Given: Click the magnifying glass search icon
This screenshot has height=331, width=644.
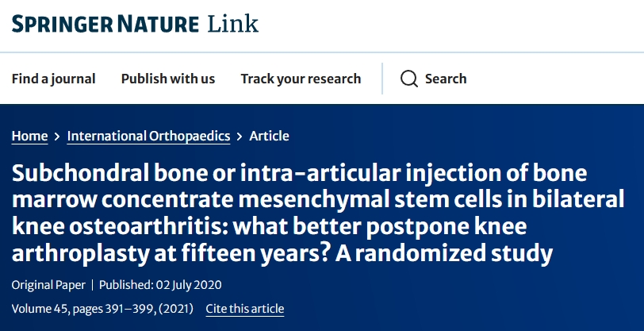Looking at the screenshot, I should tap(408, 79).
